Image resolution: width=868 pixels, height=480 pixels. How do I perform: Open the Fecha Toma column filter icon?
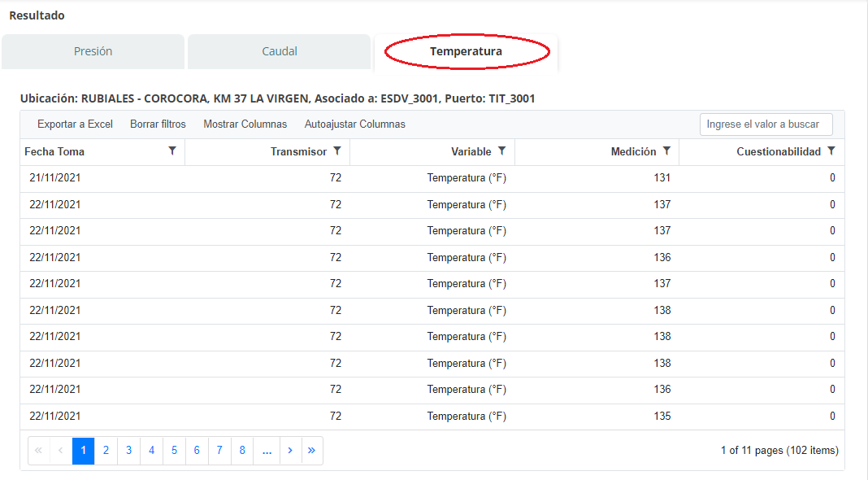tap(172, 151)
